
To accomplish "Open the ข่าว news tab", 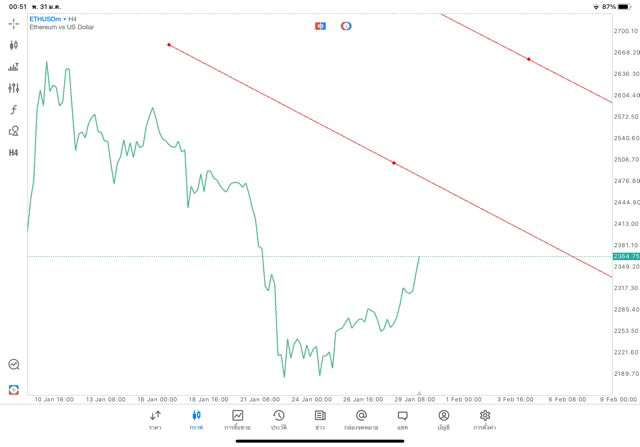I will click(x=319, y=419).
